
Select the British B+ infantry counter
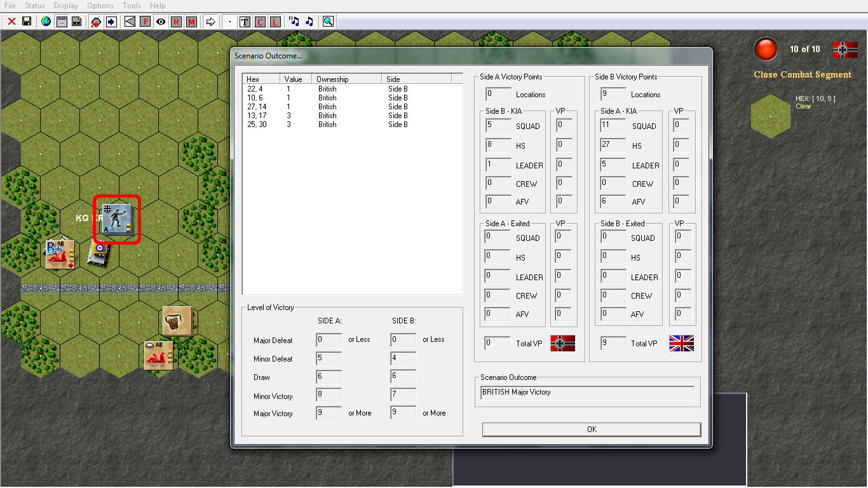pos(60,254)
